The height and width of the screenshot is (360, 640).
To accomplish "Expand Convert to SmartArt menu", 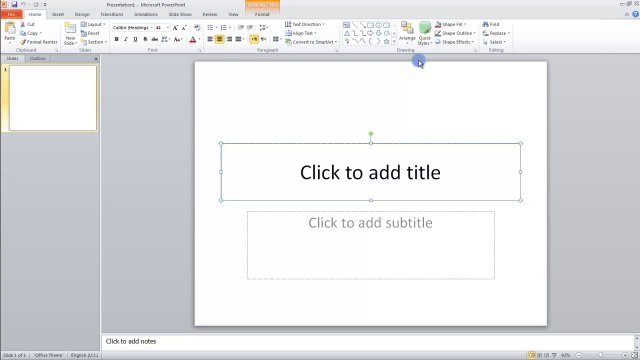I will pyautogui.click(x=311, y=42).
